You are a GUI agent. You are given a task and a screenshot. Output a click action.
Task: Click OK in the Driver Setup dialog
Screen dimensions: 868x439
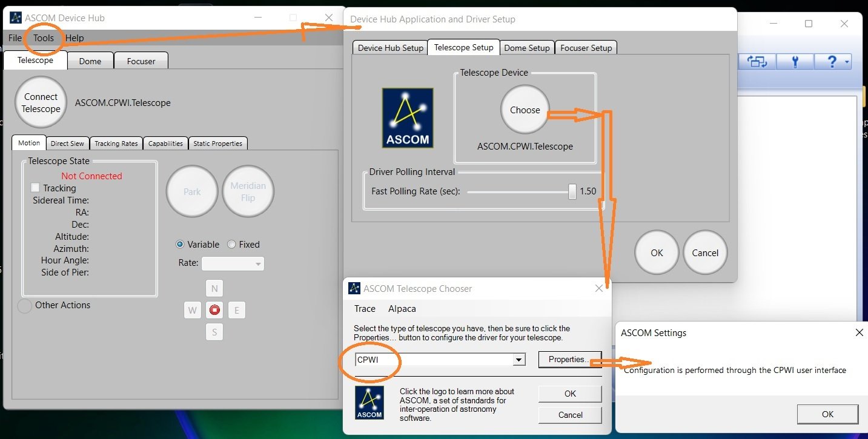tap(657, 253)
